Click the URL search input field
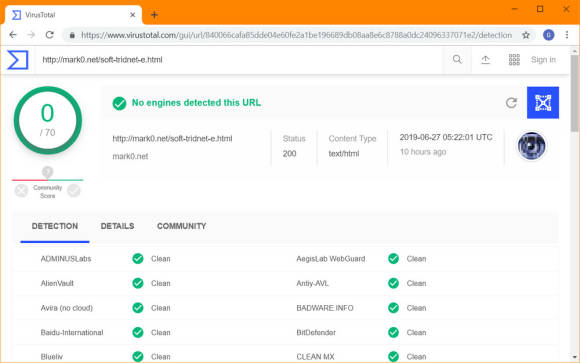The height and width of the screenshot is (363, 580). [240, 60]
